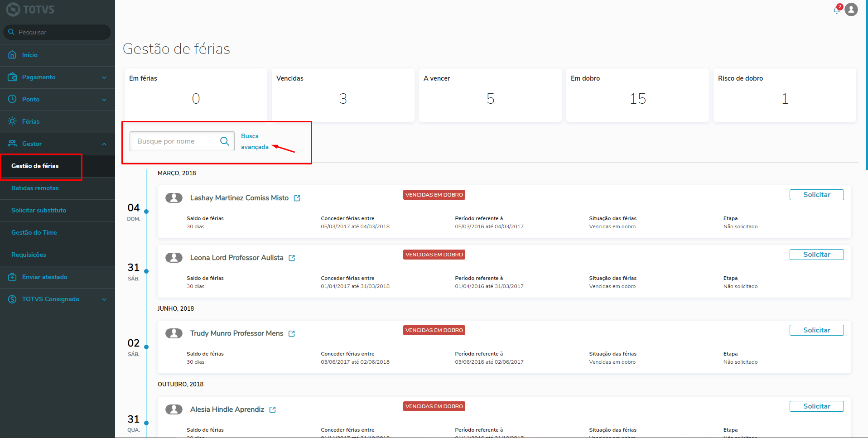Click VENCIDAS EM DOBRO badge for Trudy
This screenshot has height=438, width=868.
[434, 330]
